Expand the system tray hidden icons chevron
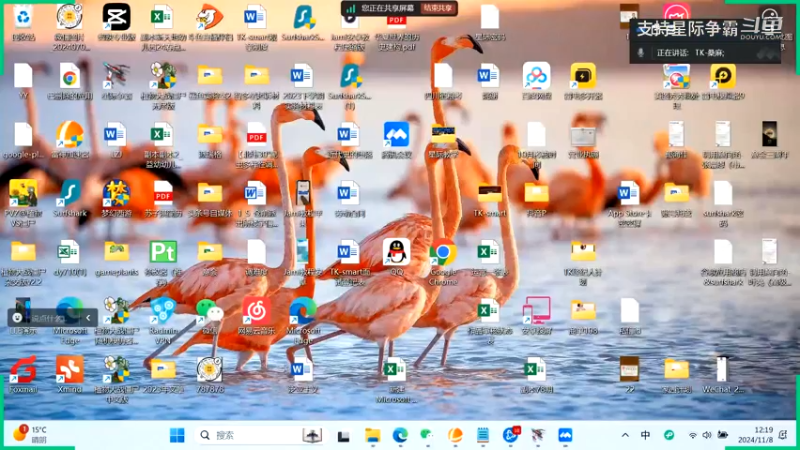800x450 pixels. point(625,435)
